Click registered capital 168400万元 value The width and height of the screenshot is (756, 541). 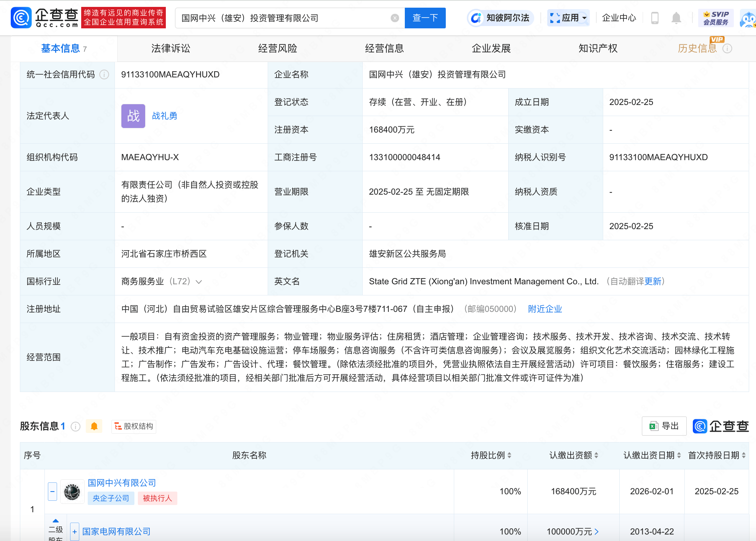coord(392,130)
